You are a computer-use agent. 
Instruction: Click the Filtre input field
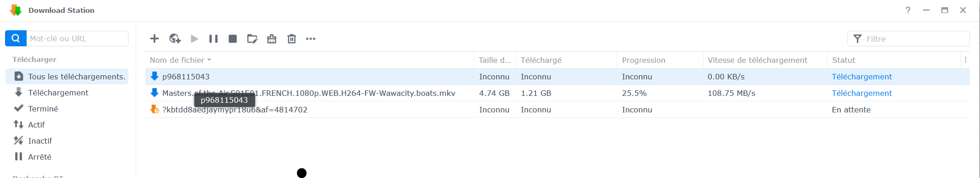click(908, 39)
